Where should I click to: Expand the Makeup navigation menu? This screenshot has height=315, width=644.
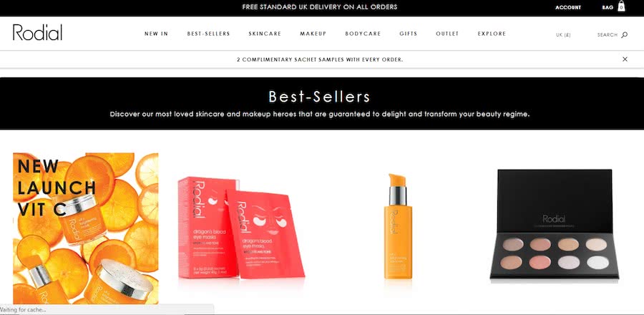313,34
